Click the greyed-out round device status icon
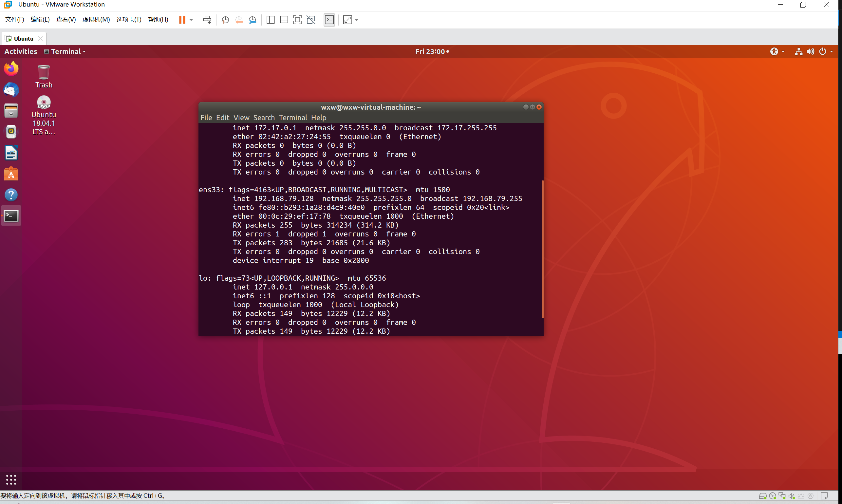842x504 pixels. point(811,496)
